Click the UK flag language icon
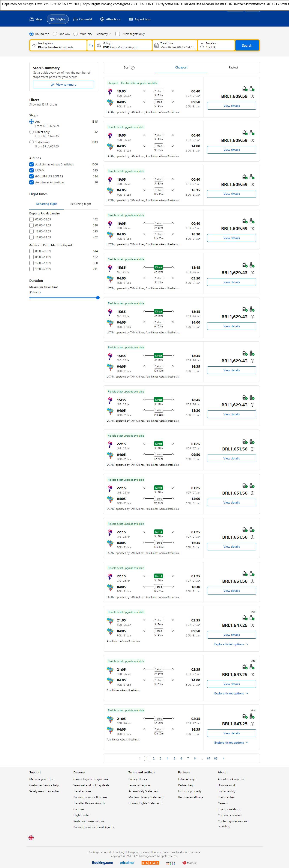This screenshot has height=868, width=289. pos(31,837)
